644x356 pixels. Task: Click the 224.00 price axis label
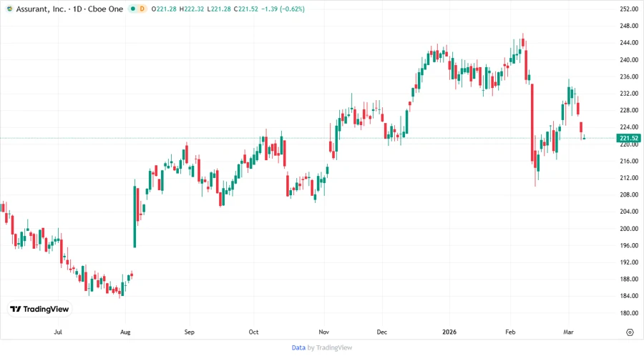[x=629, y=127]
